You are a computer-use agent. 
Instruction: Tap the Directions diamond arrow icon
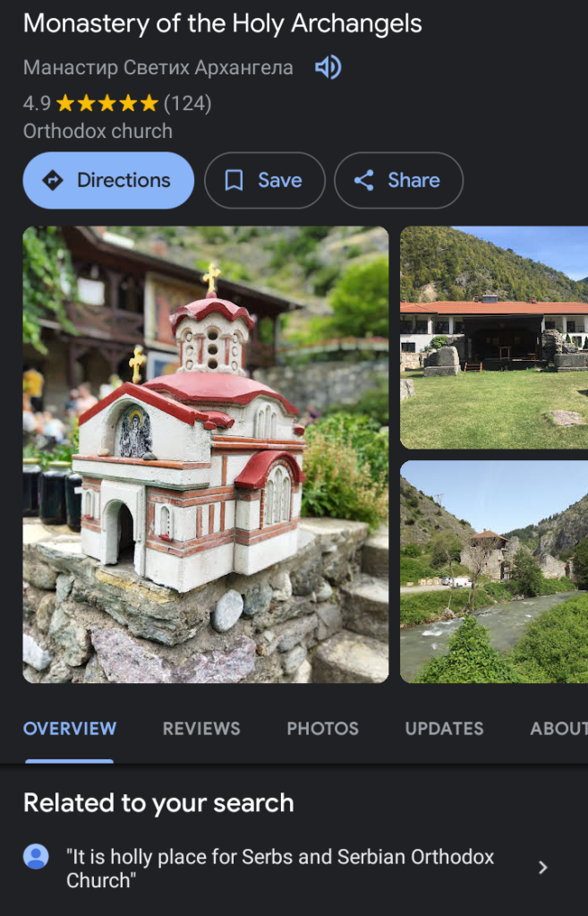[53, 180]
